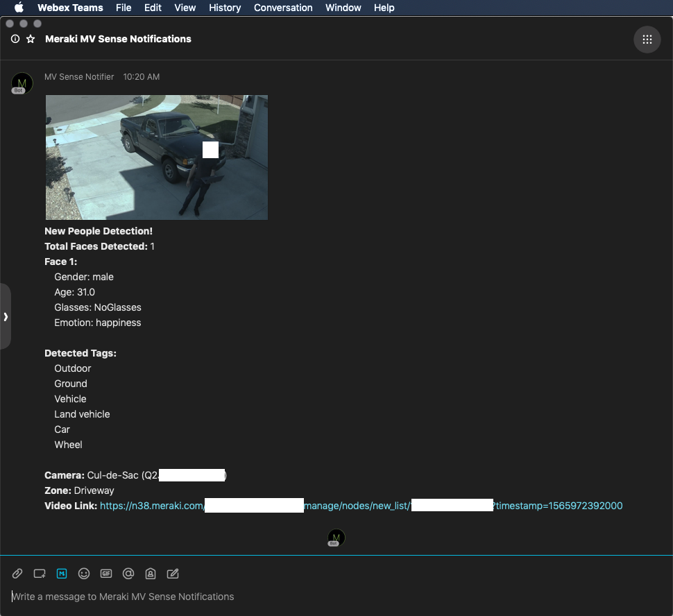This screenshot has width=673, height=616.
Task: Open the History menu
Action: coord(225,8)
